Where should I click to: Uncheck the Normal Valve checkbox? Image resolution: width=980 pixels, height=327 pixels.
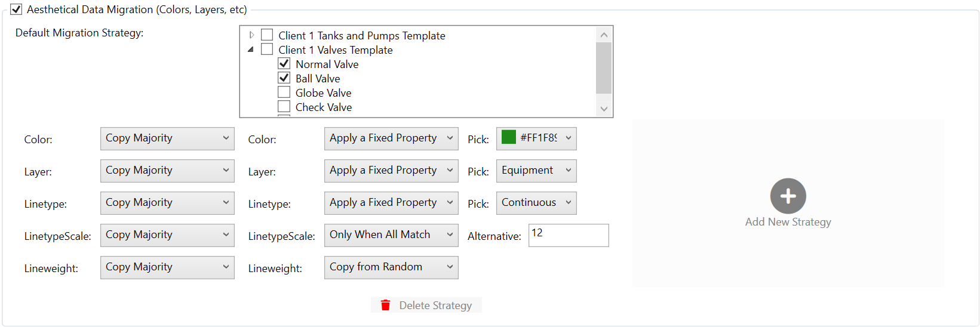click(284, 63)
